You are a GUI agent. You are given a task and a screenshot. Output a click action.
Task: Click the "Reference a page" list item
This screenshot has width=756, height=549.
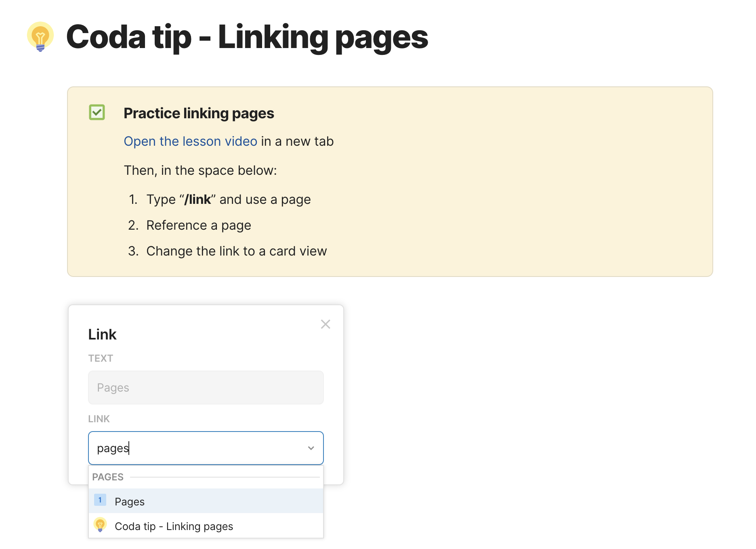pyautogui.click(x=198, y=225)
